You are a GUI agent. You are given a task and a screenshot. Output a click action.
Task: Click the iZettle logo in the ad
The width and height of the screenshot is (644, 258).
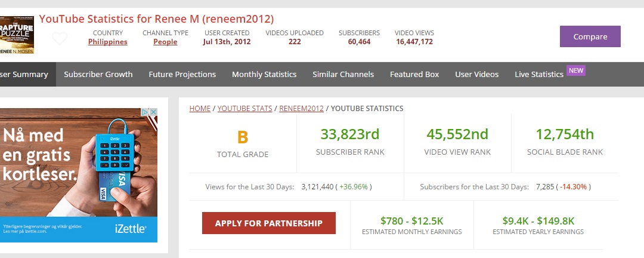pyautogui.click(x=131, y=229)
